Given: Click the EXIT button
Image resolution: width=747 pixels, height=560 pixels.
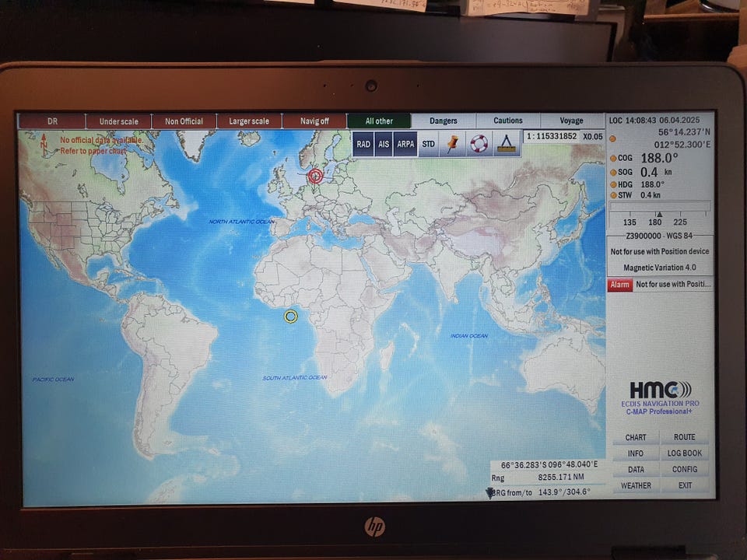Looking at the screenshot, I should pyautogui.click(x=685, y=485).
